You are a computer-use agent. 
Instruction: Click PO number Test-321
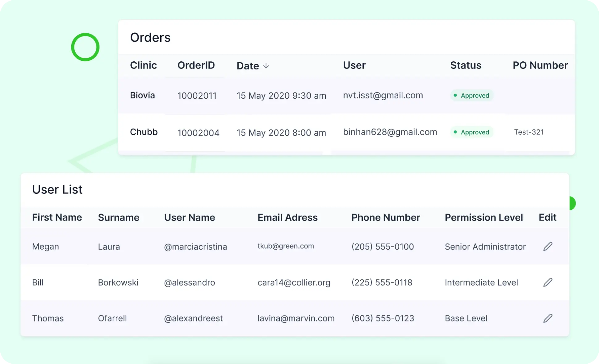(529, 132)
